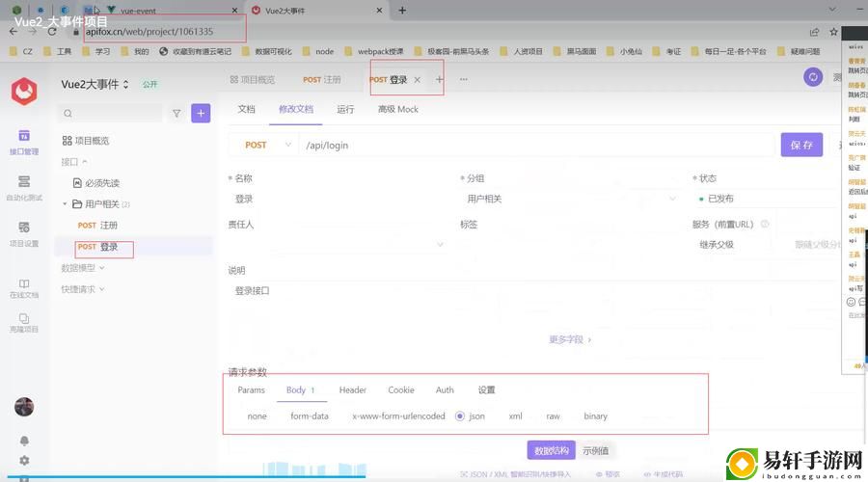Screen dimensions: 868x482
Task: Open the Vue2大事件 project switcher
Action: tap(95, 84)
